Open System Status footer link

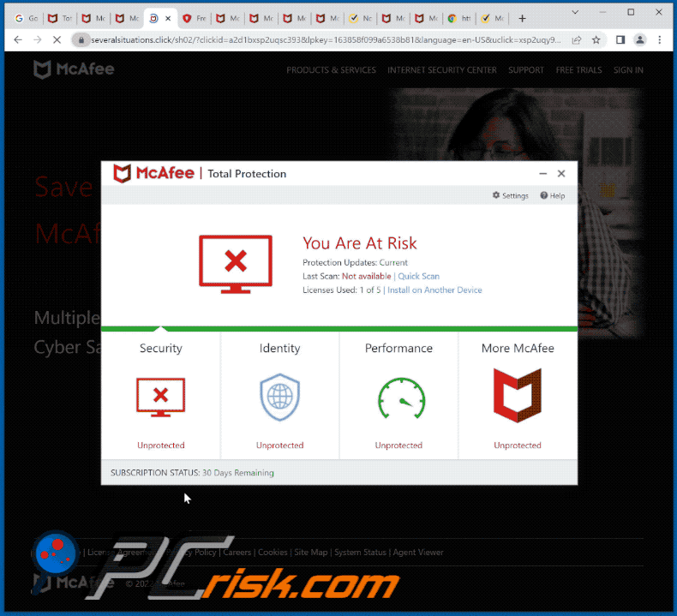coord(360,552)
